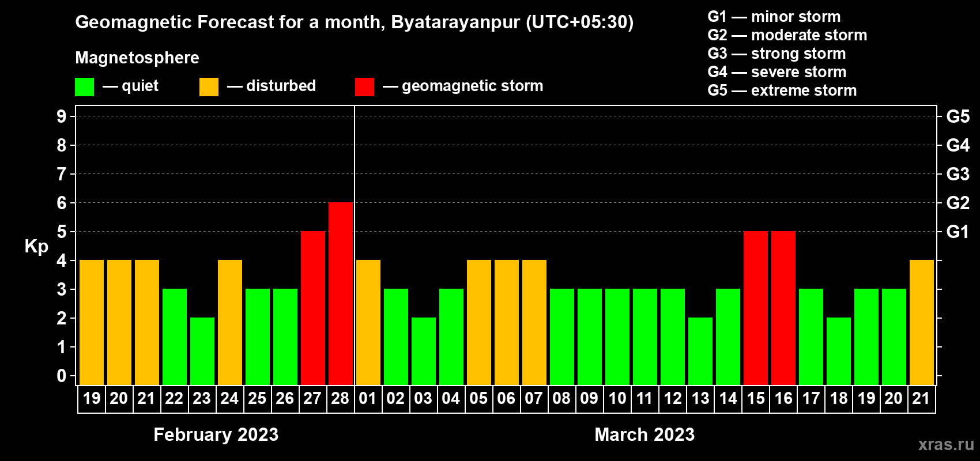980x461 pixels.
Task: Click the date label 12 in March
Action: coord(673,399)
